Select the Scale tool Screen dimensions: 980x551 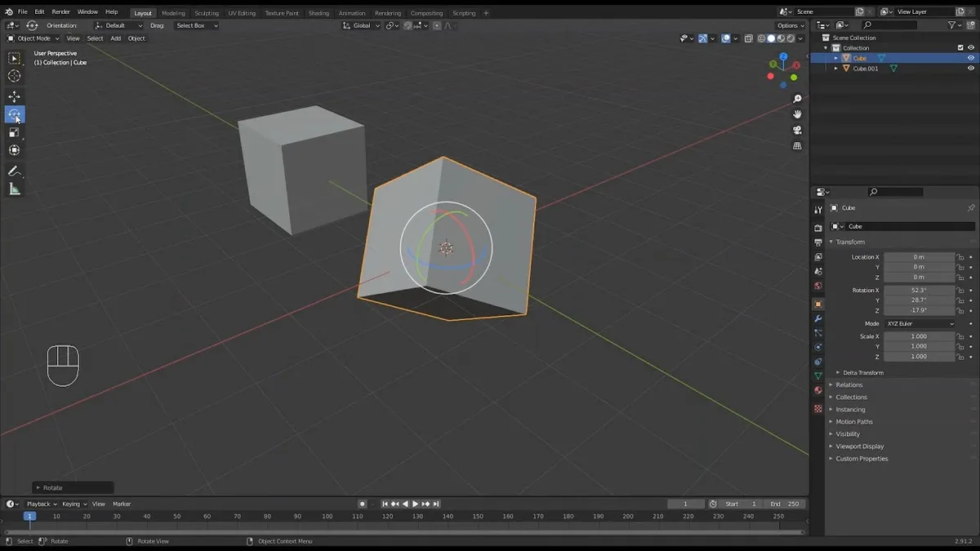tap(15, 132)
